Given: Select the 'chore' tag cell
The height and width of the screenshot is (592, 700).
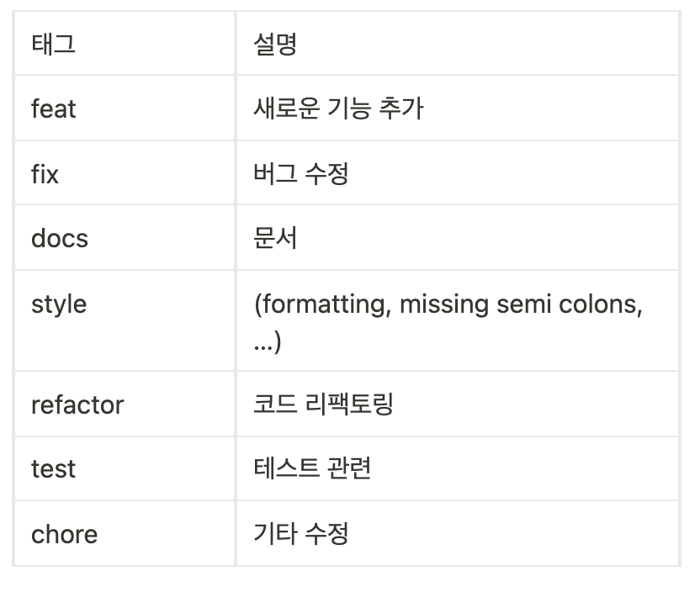Looking at the screenshot, I should click(64, 534).
